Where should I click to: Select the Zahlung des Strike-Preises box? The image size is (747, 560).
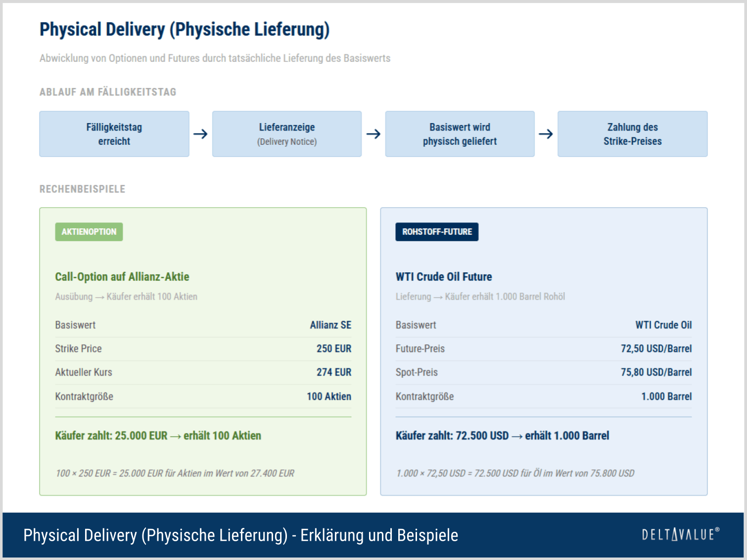(633, 134)
